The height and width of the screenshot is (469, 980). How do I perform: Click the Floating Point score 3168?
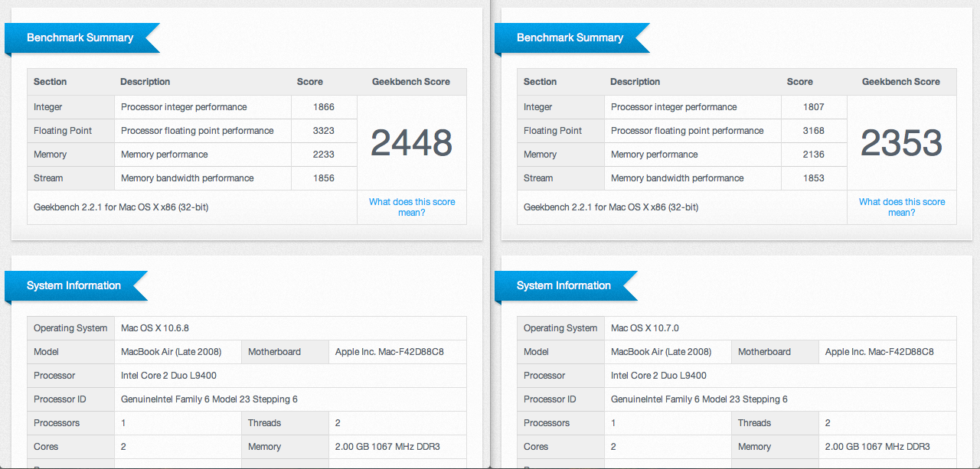coord(814,131)
